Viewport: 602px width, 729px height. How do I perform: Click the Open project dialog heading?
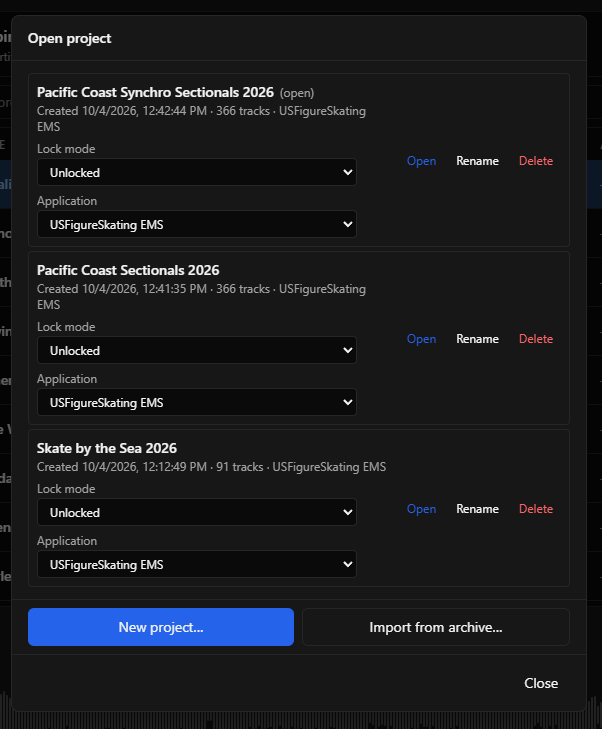coord(69,39)
